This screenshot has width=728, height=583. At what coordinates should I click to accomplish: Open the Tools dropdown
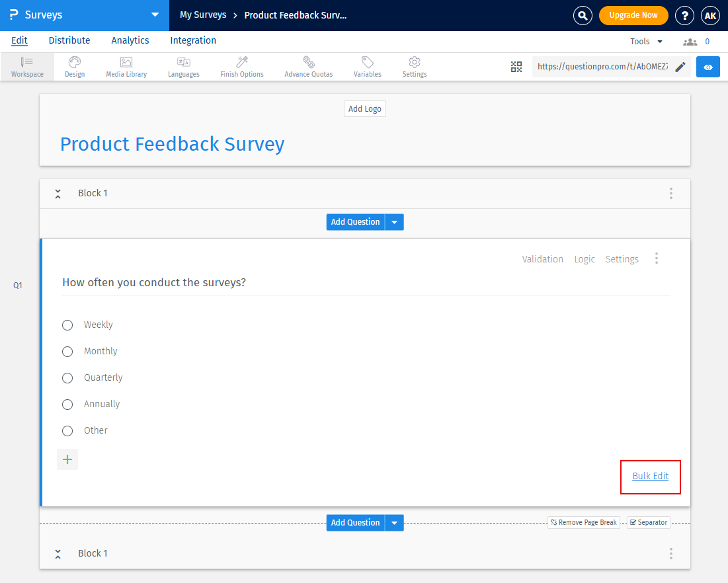click(645, 40)
